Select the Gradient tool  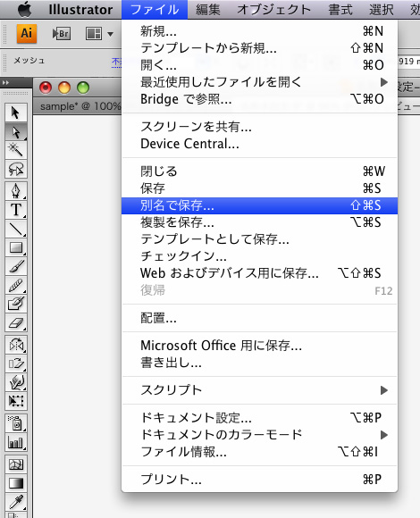point(16,483)
